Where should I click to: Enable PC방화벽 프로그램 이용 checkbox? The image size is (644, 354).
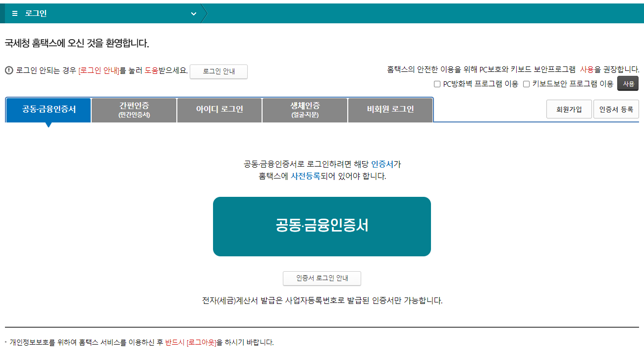tap(437, 84)
